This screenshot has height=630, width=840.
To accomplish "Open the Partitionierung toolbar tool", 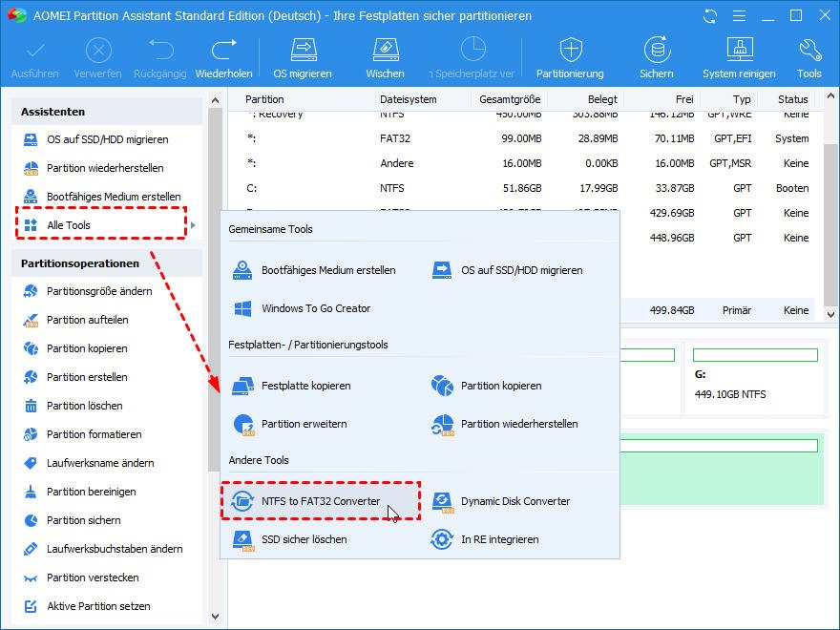I will coord(570,58).
